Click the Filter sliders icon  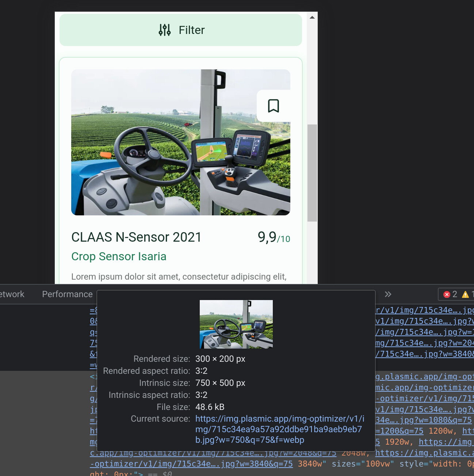pos(165,30)
